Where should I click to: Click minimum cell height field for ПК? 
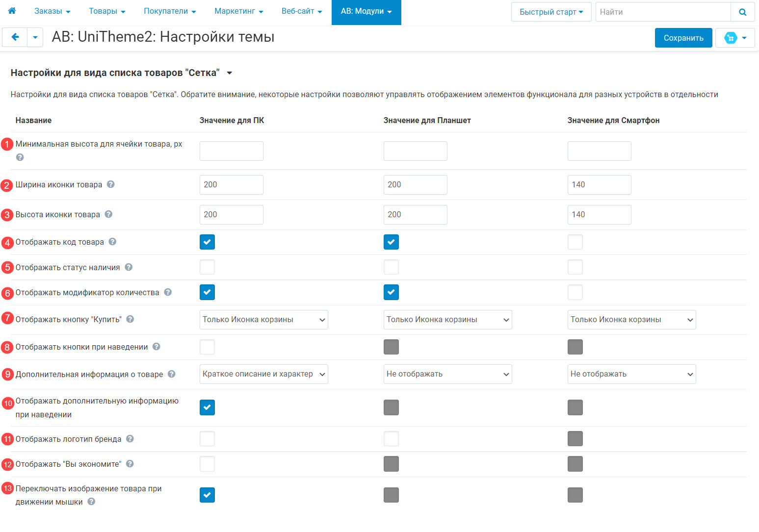232,151
